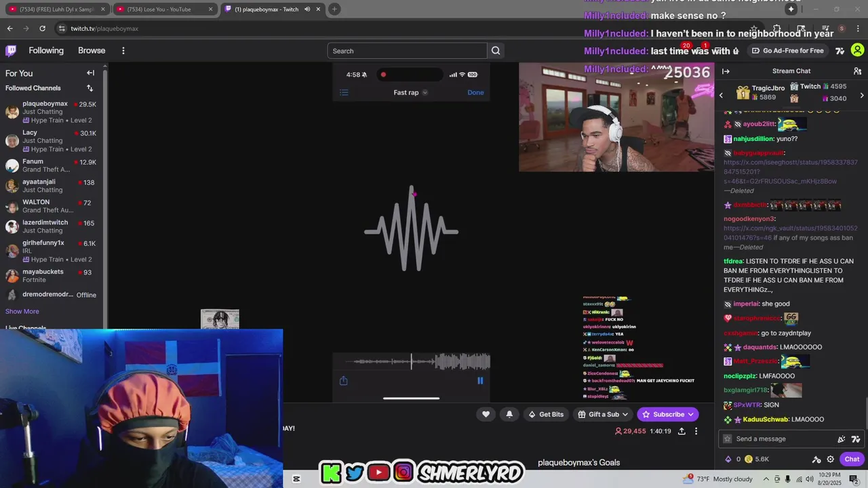Open chat identity badge icon in message box
868x488 pixels.
728,439
